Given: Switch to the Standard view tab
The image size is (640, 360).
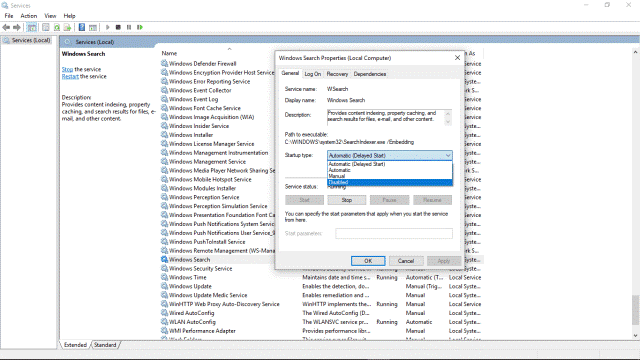Looking at the screenshot, I should pos(105,345).
